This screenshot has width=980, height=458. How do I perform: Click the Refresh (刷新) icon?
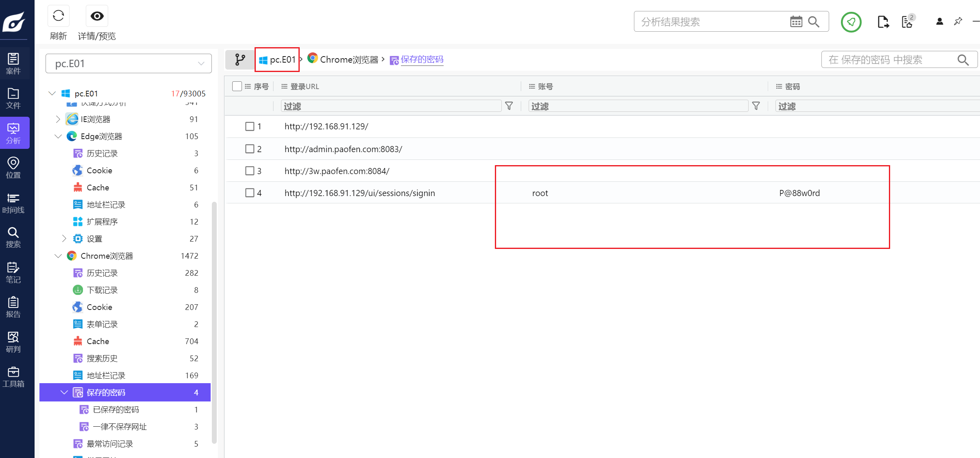(59, 16)
